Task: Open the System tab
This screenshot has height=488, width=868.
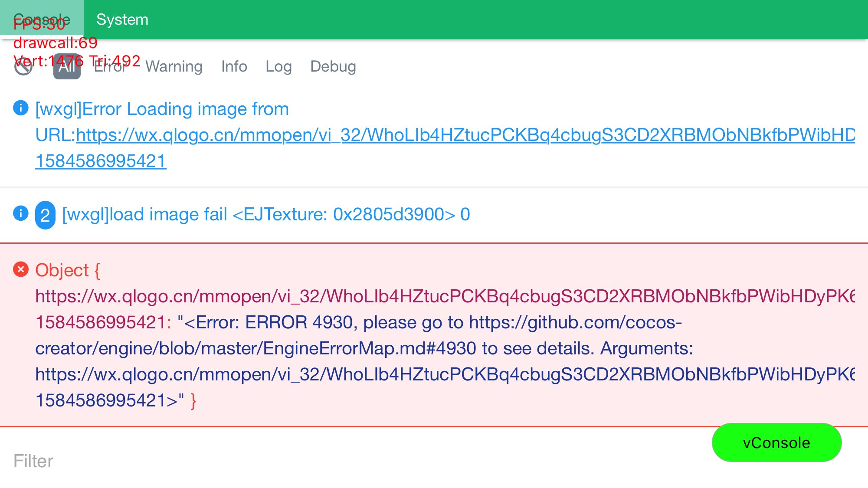Action: click(122, 20)
